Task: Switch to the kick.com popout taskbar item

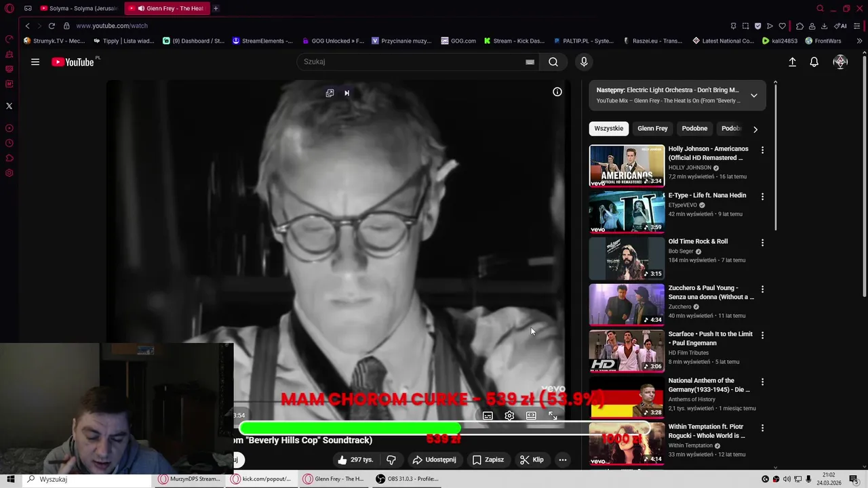Action: [x=261, y=479]
